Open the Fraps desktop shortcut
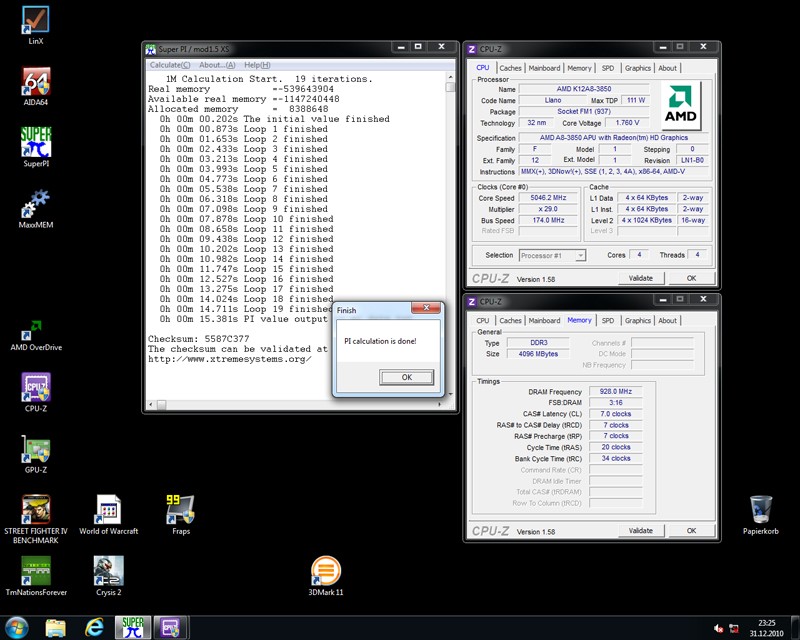 [x=181, y=515]
